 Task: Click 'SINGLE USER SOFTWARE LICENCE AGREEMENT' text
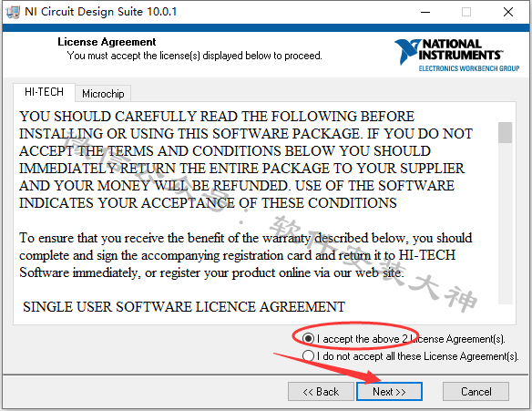(184, 307)
